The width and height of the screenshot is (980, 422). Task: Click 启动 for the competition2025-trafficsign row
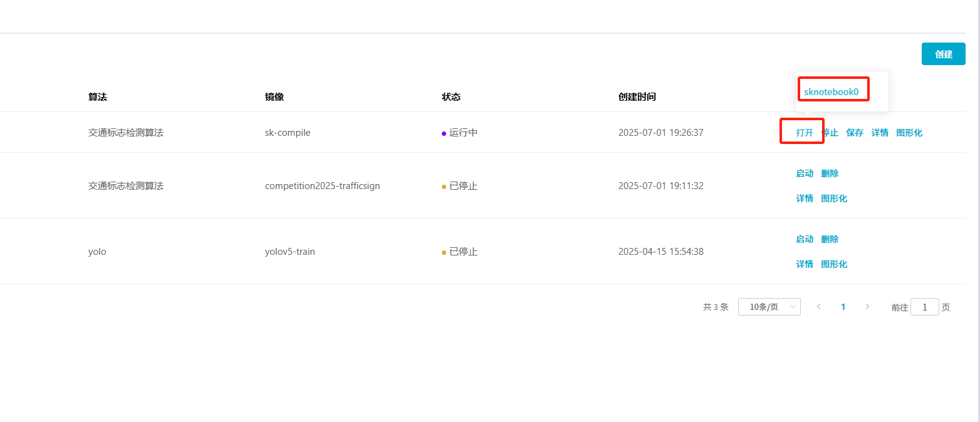(x=805, y=173)
